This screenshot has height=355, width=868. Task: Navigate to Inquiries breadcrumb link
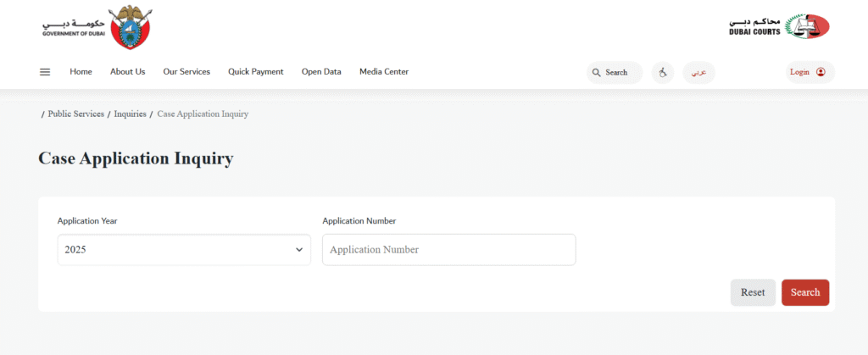click(x=130, y=114)
